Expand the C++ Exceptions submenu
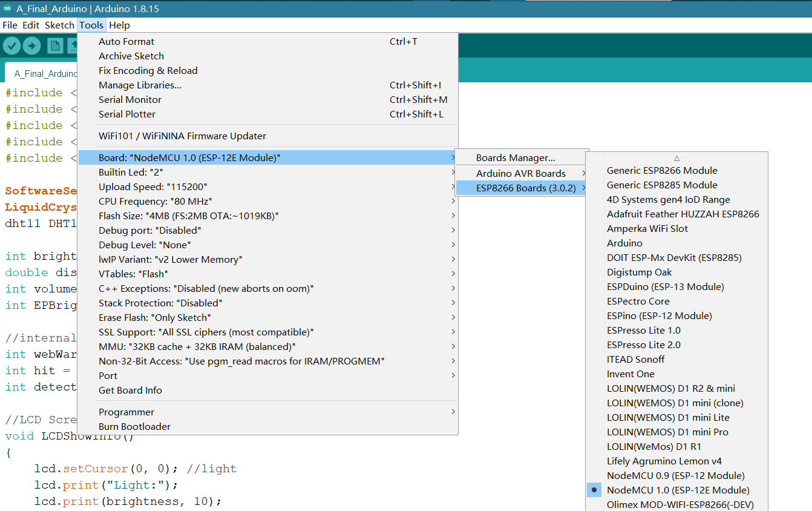This screenshot has height=511, width=812. [268, 289]
